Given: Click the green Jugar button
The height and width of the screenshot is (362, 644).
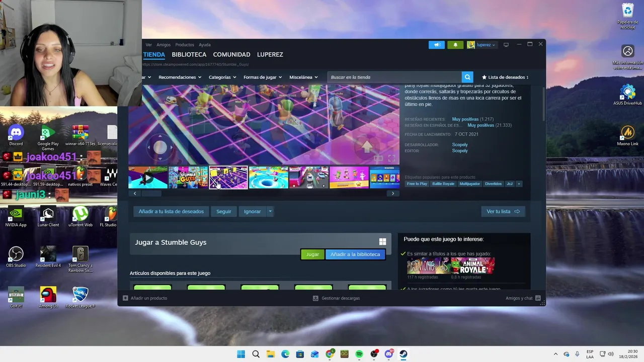Looking at the screenshot, I should click(x=312, y=254).
